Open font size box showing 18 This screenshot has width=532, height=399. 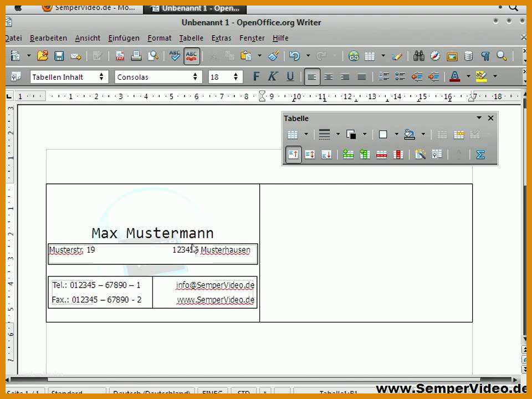tap(226, 77)
